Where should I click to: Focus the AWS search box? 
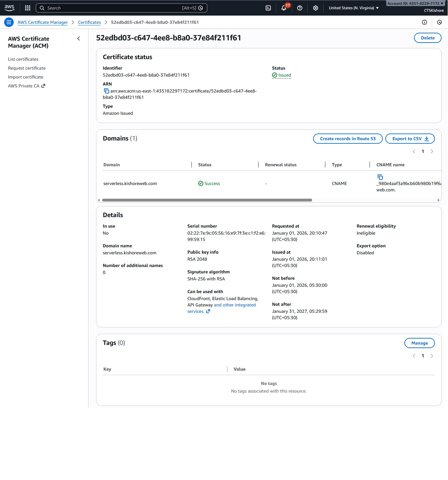click(121, 8)
